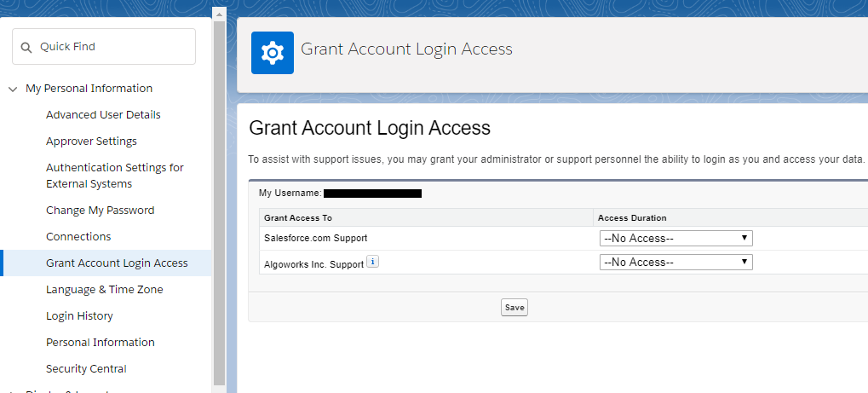Open Language & Time Zone settings
868x393 pixels.
pos(104,290)
